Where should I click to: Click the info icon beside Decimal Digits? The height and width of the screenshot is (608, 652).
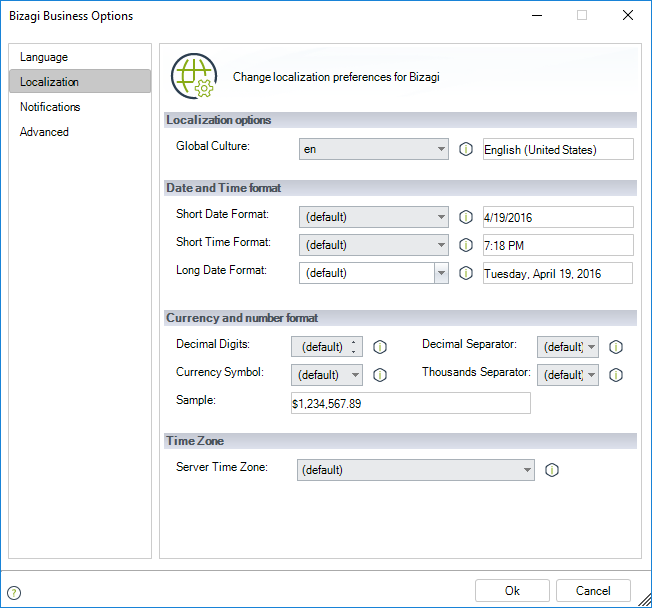click(x=380, y=347)
